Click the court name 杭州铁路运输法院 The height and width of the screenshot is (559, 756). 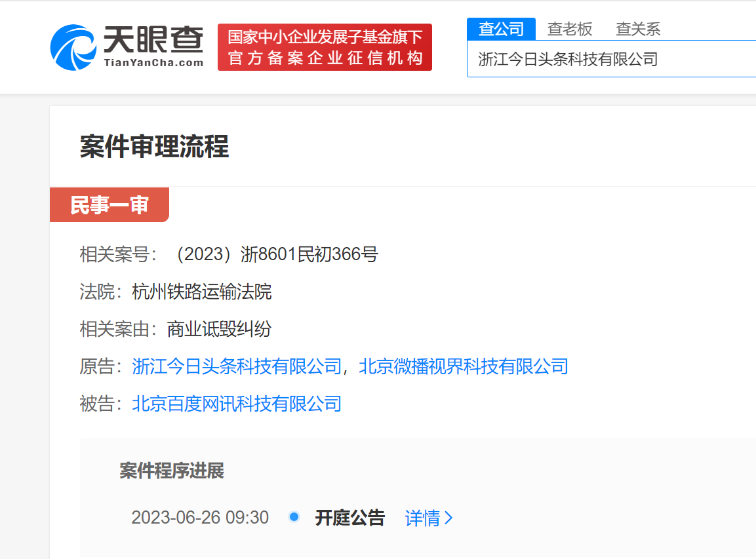pyautogui.click(x=202, y=292)
